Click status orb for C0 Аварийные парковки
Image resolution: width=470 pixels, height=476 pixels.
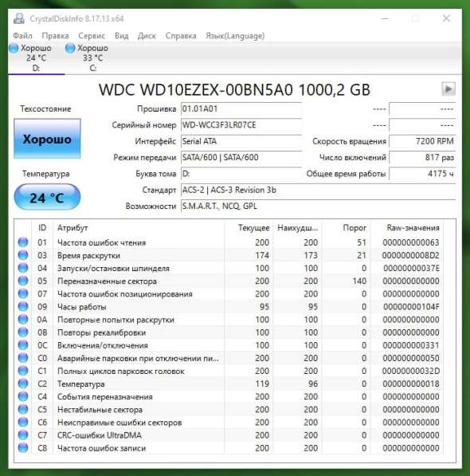tap(23, 358)
